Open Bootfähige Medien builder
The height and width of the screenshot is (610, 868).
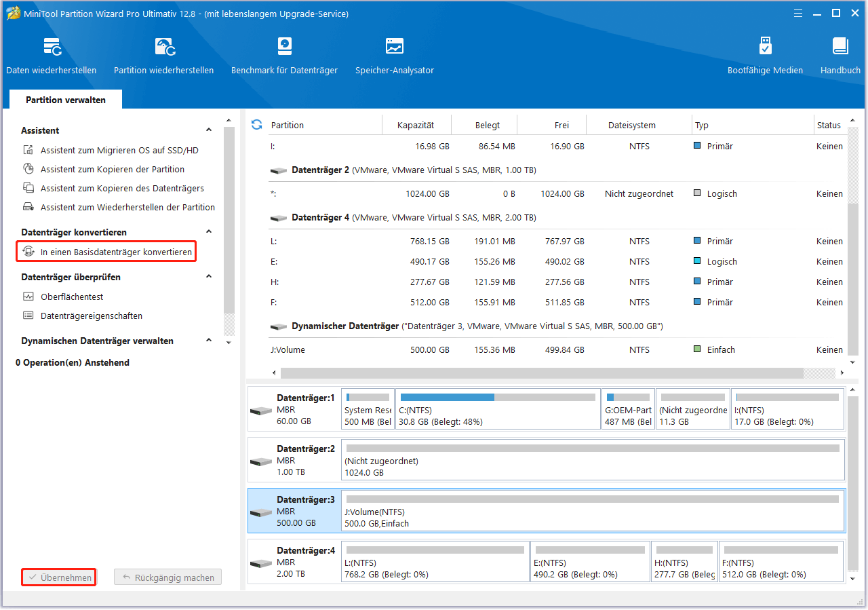(765, 56)
